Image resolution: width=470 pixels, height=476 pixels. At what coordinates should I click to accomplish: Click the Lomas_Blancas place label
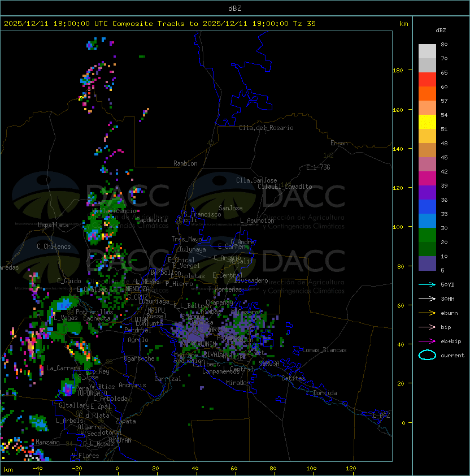(324, 350)
